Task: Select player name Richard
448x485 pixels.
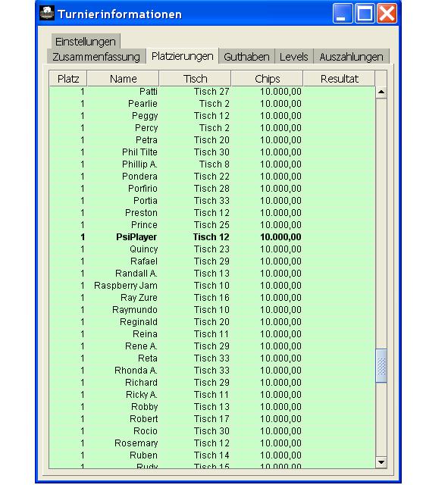Action: coord(141,382)
